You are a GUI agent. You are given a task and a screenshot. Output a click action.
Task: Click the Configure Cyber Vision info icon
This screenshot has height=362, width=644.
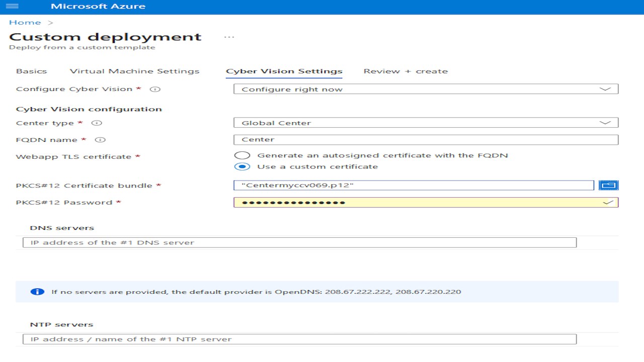pyautogui.click(x=156, y=89)
